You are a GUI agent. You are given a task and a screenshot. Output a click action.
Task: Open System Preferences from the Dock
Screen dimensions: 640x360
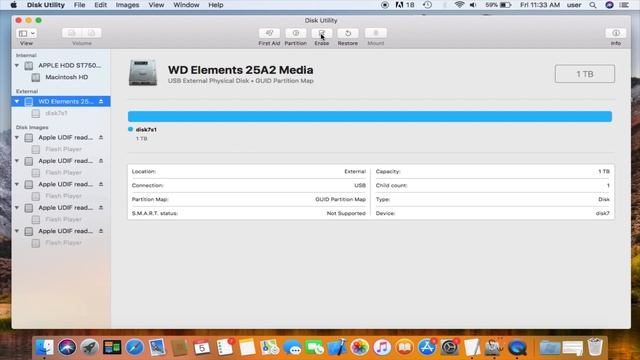pos(449,347)
